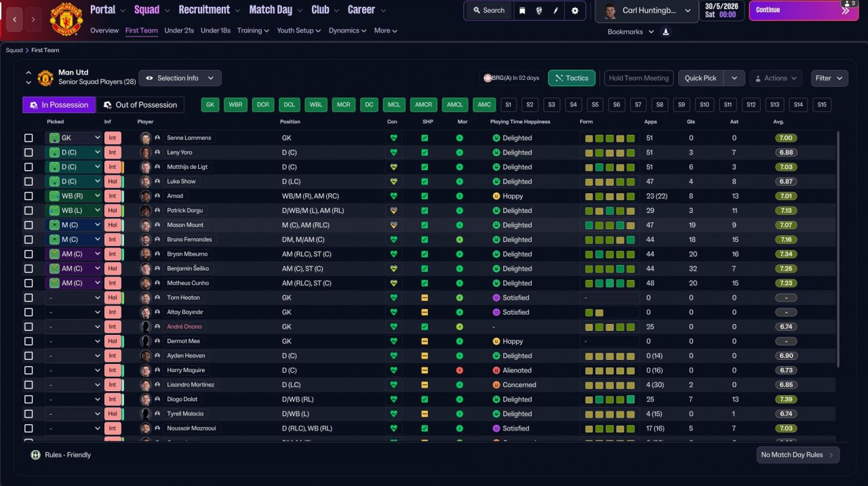Open the Selection Info dropdown
The width and height of the screenshot is (868, 486).
[180, 78]
